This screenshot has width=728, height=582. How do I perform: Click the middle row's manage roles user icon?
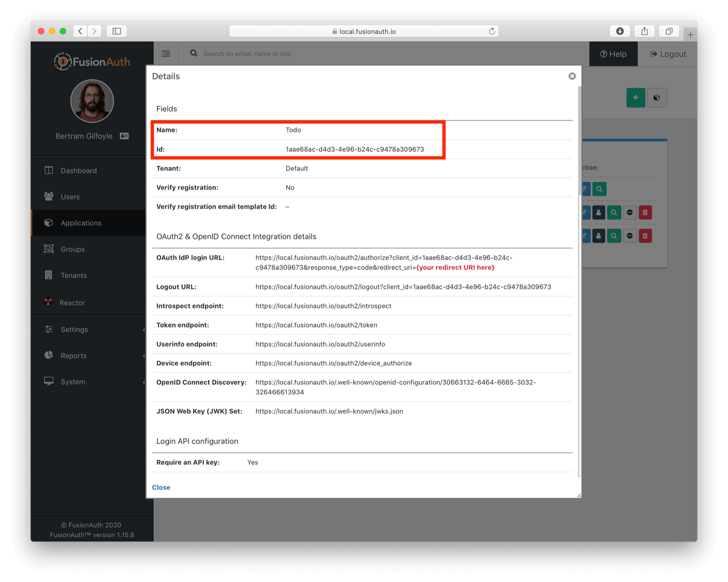click(x=599, y=212)
